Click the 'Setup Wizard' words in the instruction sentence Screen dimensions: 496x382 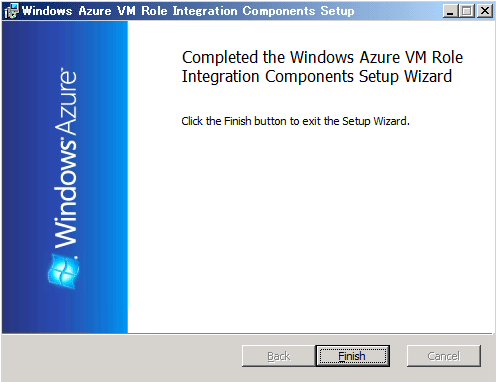coord(375,121)
